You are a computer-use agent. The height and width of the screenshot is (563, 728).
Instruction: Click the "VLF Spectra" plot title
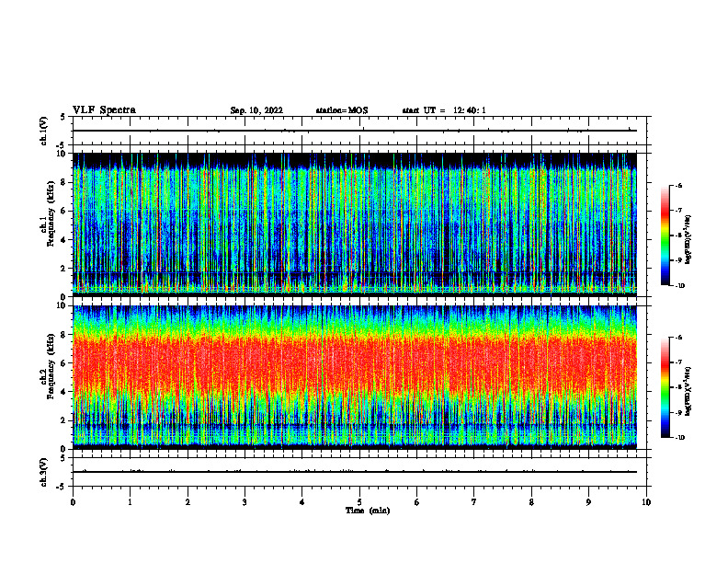click(x=104, y=110)
